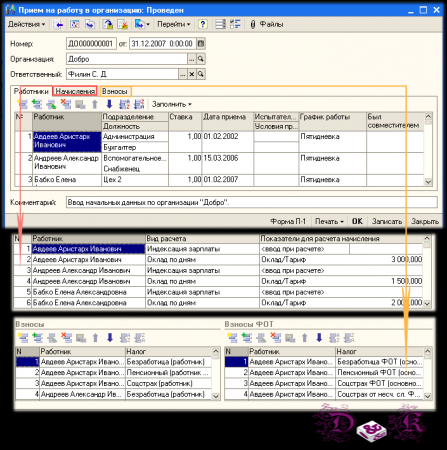Open the Действия dropdown menu
Viewport: 447px width, 450px height.
coord(27,24)
